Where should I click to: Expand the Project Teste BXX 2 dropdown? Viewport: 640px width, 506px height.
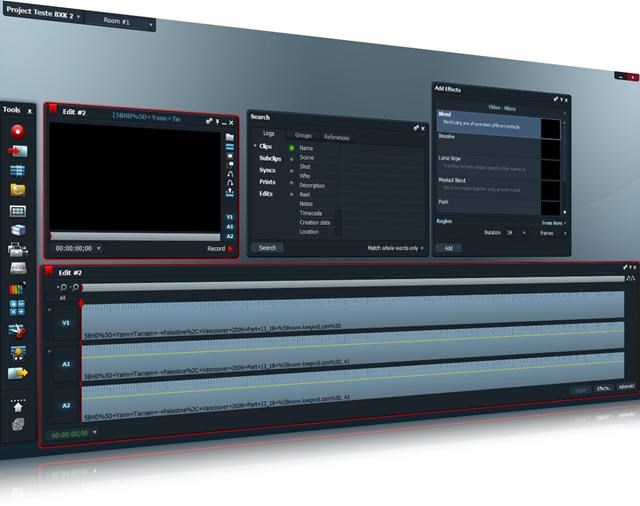[79, 17]
